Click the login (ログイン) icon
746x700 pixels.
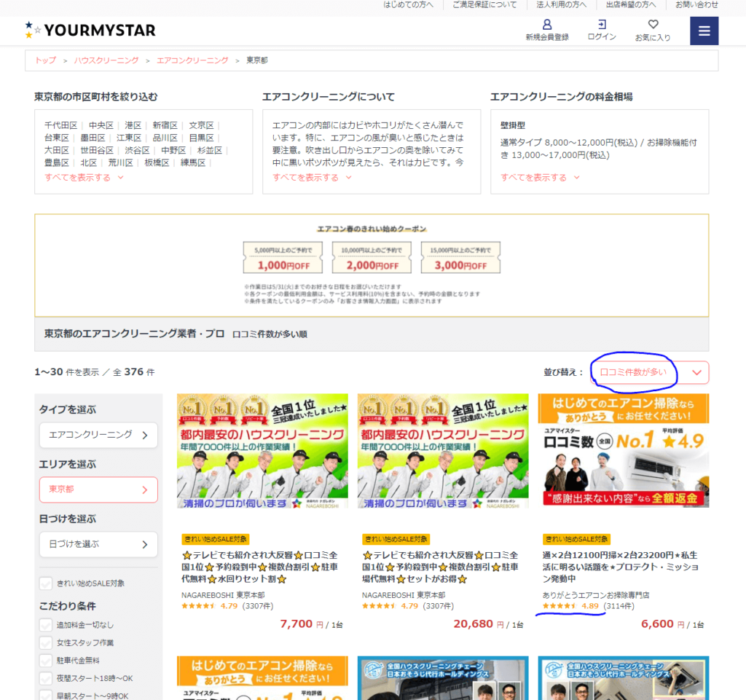tap(602, 29)
